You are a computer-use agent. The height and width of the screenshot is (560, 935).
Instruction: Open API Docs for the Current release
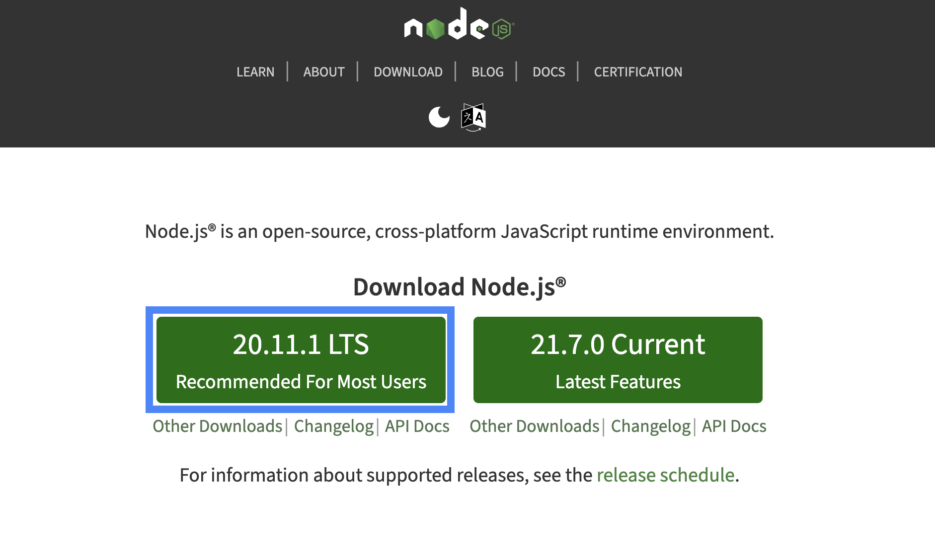click(x=734, y=426)
